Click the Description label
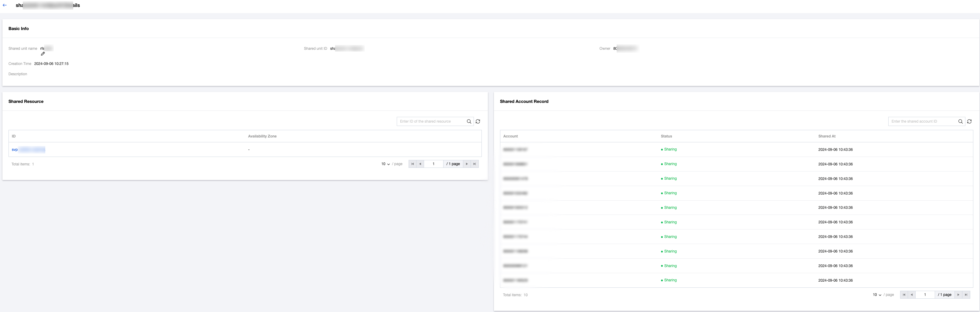The image size is (980, 312). point(18,74)
